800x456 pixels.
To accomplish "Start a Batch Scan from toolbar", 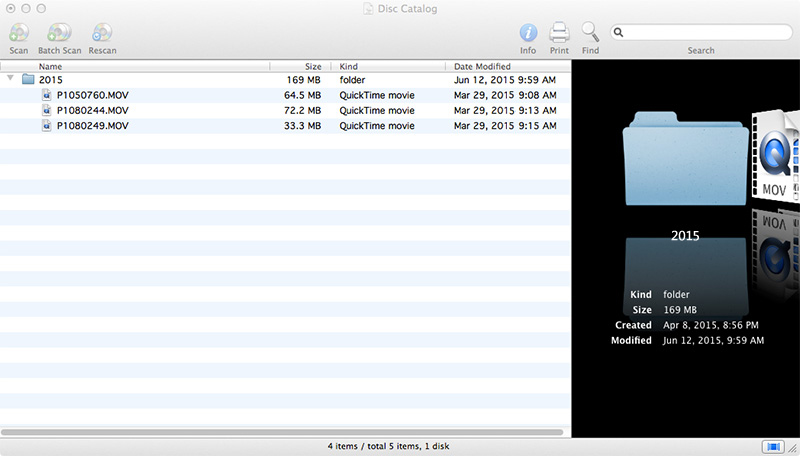I will click(x=59, y=34).
